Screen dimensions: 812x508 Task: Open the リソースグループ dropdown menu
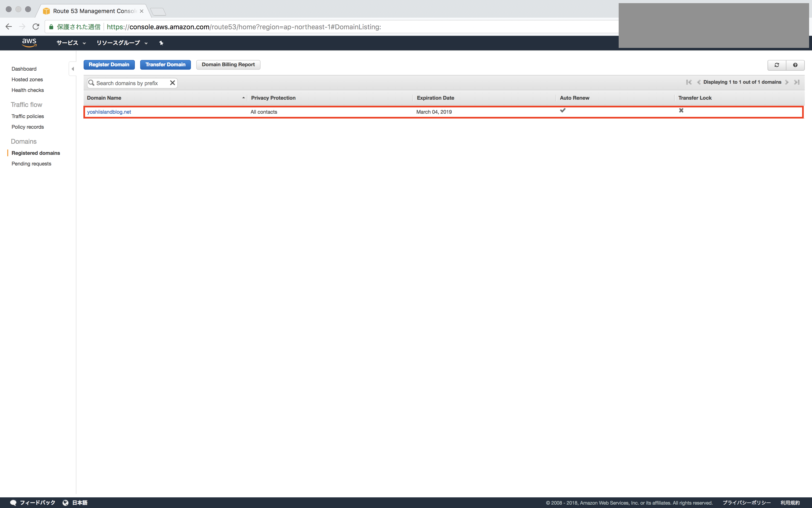[122, 43]
